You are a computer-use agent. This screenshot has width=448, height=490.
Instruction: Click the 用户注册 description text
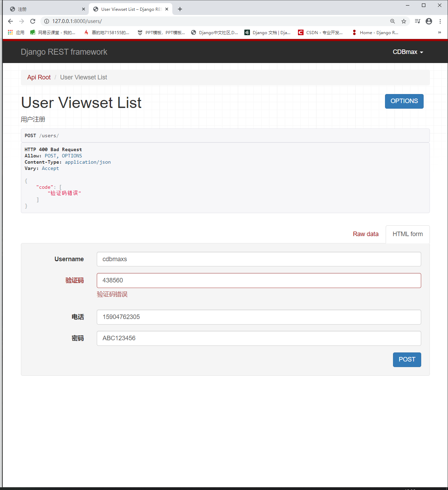pyautogui.click(x=33, y=119)
